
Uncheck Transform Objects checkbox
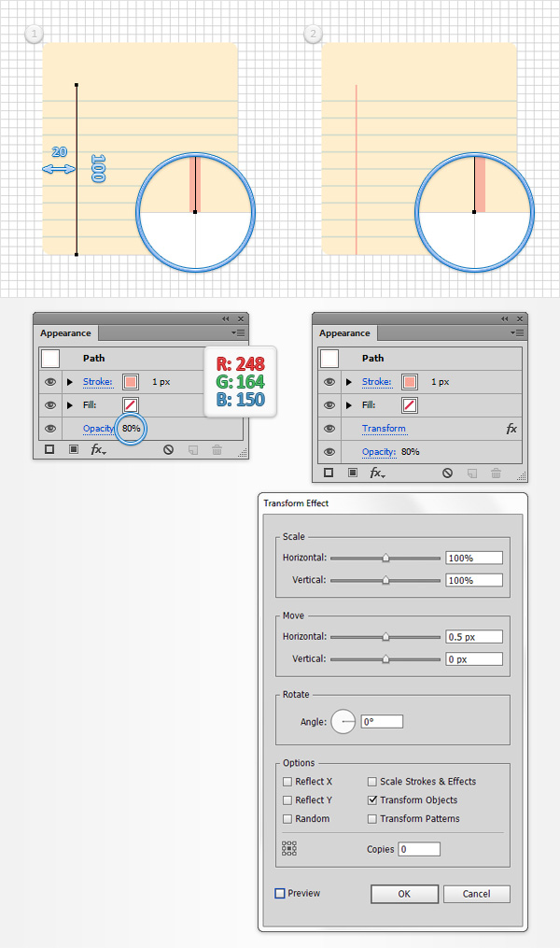372,799
